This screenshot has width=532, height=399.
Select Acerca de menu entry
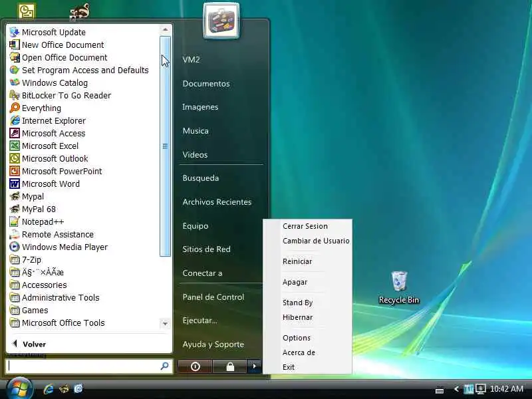pyautogui.click(x=299, y=353)
